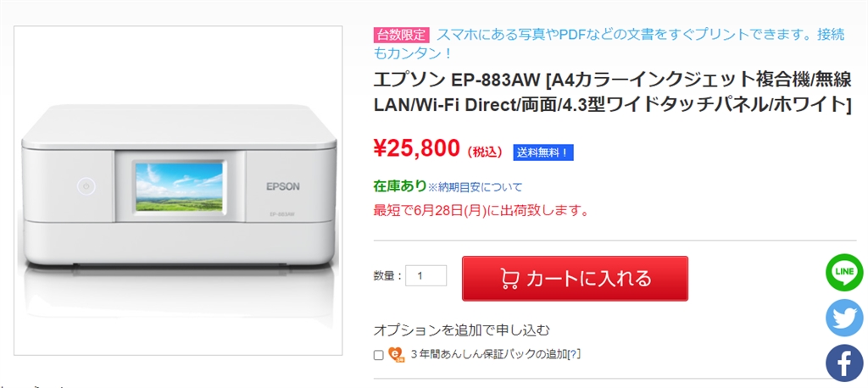Focus the 数量 quantity input field
The image size is (868, 388).
pyautogui.click(x=426, y=275)
